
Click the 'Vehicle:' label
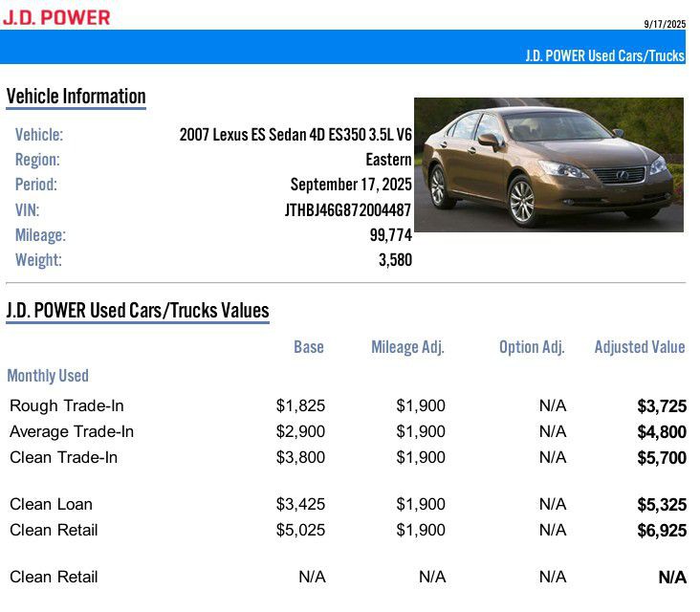pyautogui.click(x=39, y=135)
